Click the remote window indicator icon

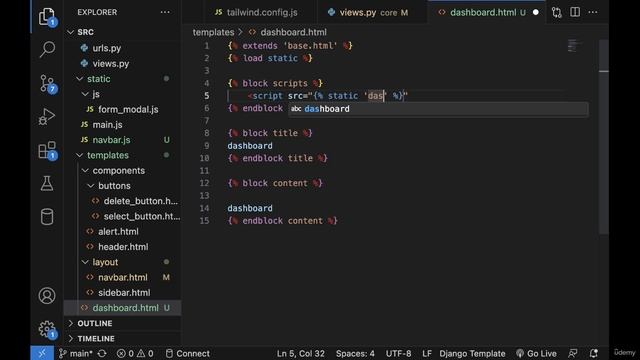[42, 353]
